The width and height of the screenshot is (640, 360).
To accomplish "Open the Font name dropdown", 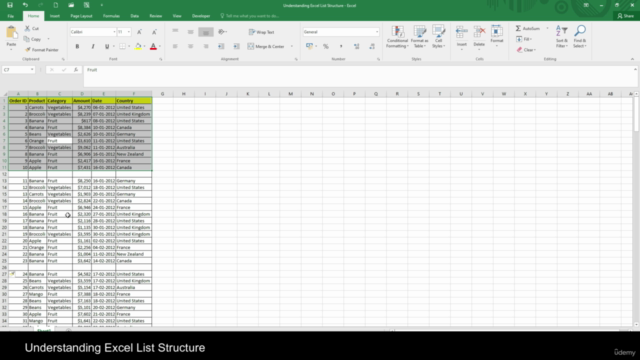I will [114, 32].
